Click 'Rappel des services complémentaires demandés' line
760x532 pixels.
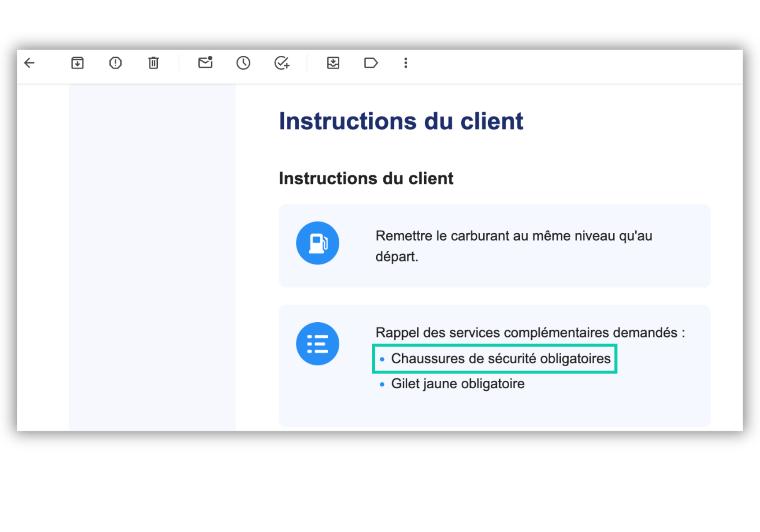click(x=530, y=332)
